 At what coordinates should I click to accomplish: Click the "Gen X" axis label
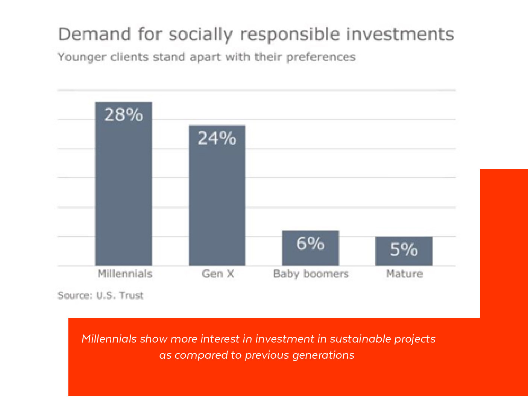[x=218, y=274]
